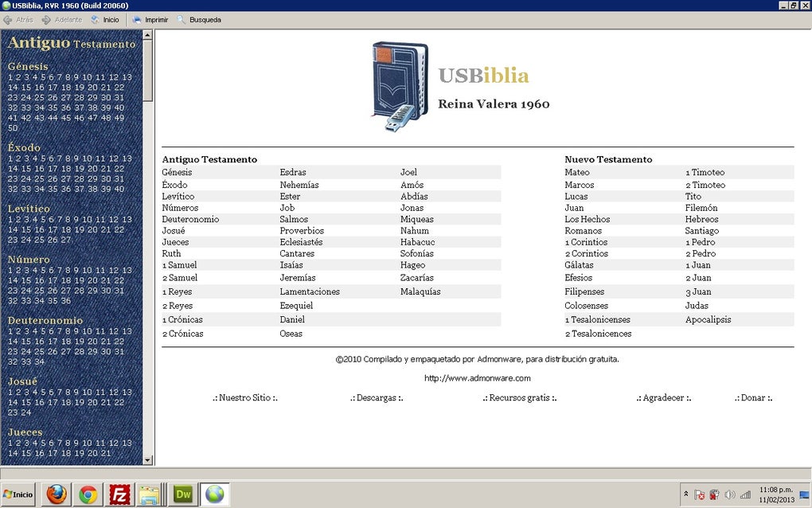The image size is (812, 508).
Task: Open Romanos in Nuevo Testamento table
Action: pyautogui.click(x=583, y=231)
